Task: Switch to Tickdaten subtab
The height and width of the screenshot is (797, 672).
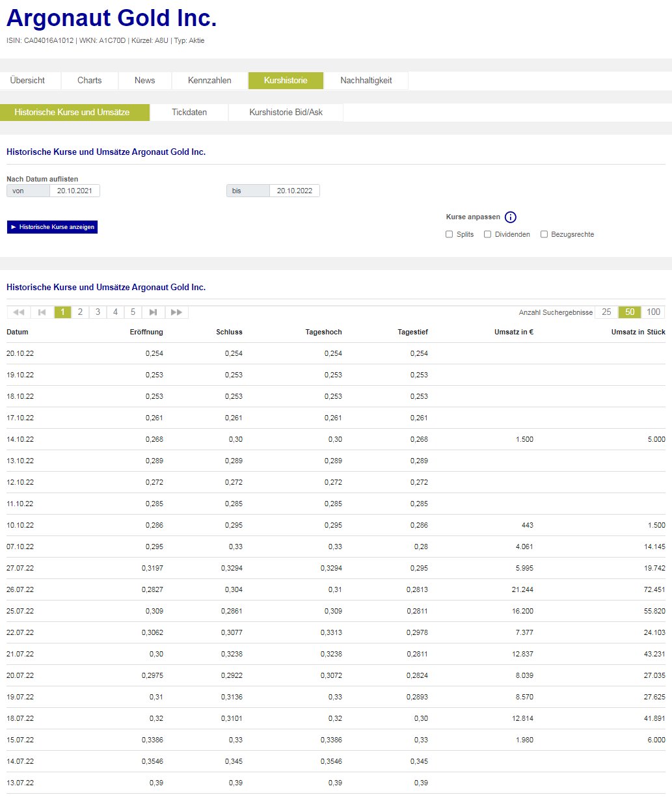Action: tap(189, 113)
